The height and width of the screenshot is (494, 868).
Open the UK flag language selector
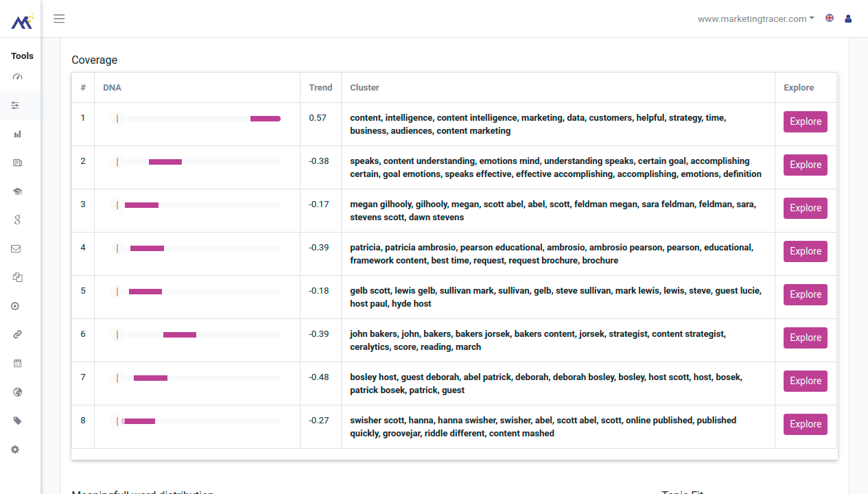tap(830, 19)
